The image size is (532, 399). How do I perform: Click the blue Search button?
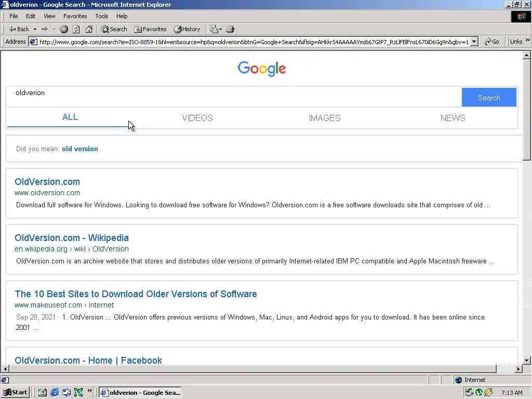coord(489,97)
